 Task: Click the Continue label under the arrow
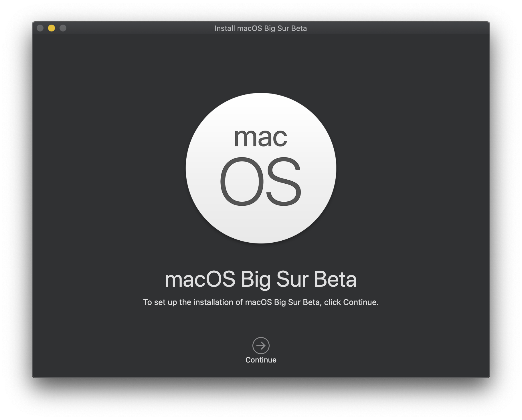point(261,360)
